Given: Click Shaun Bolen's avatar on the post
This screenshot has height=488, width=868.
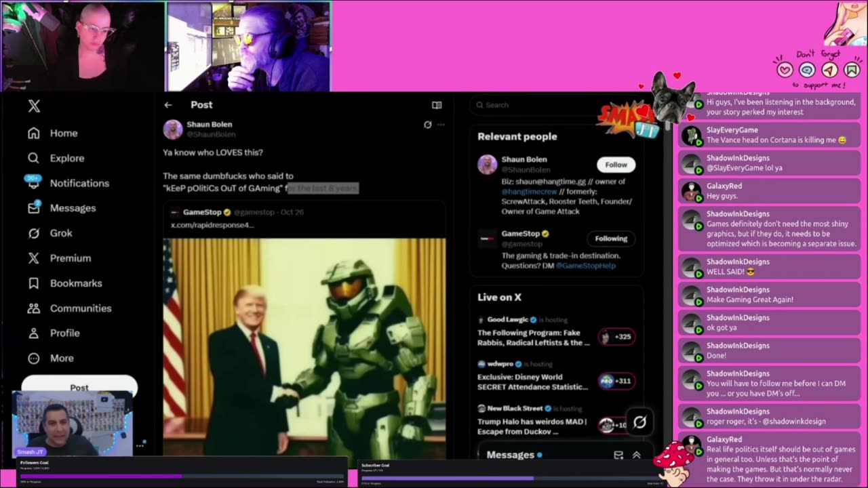Looking at the screenshot, I should click(173, 129).
